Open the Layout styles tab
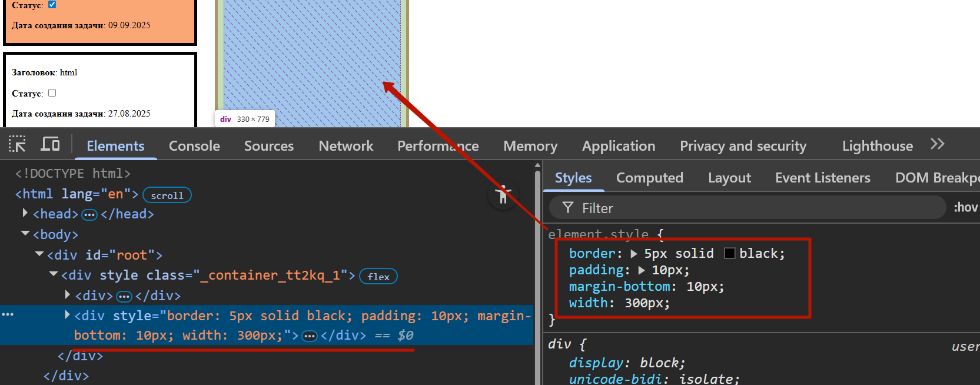This screenshot has width=980, height=385. coord(729,178)
